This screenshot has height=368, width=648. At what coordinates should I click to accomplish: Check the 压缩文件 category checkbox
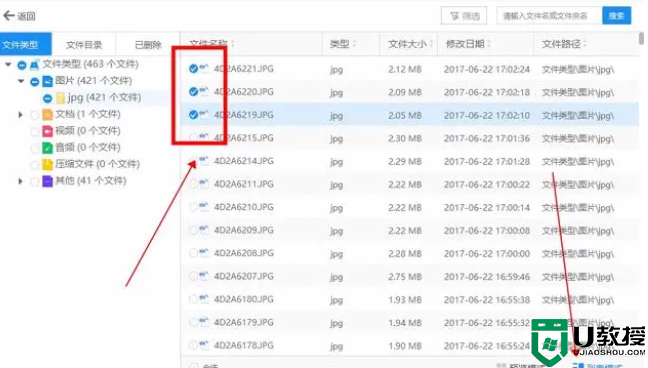pyautogui.click(x=35, y=165)
